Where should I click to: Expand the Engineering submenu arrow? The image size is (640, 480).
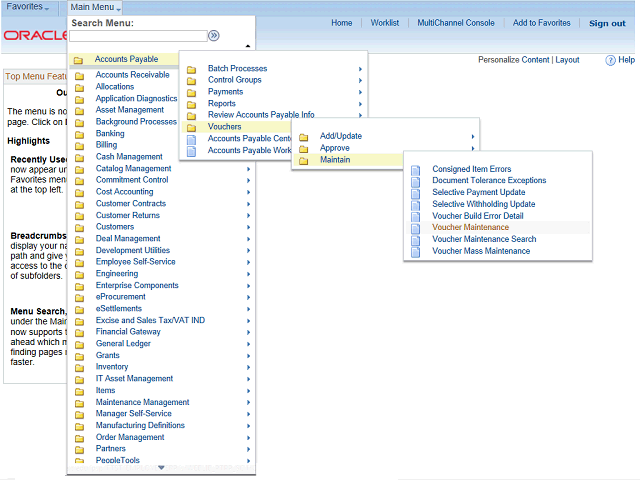point(248,274)
